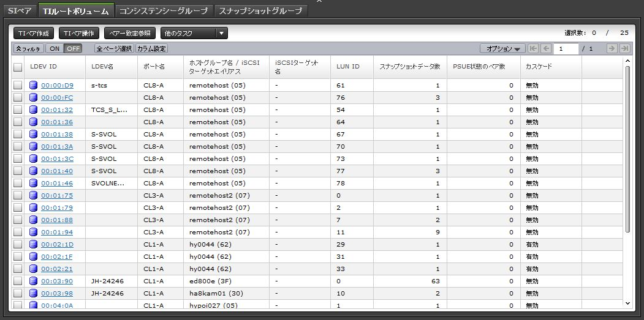Tick the select-all checkbox in the header
The width and height of the screenshot is (644, 320).
click(18, 67)
